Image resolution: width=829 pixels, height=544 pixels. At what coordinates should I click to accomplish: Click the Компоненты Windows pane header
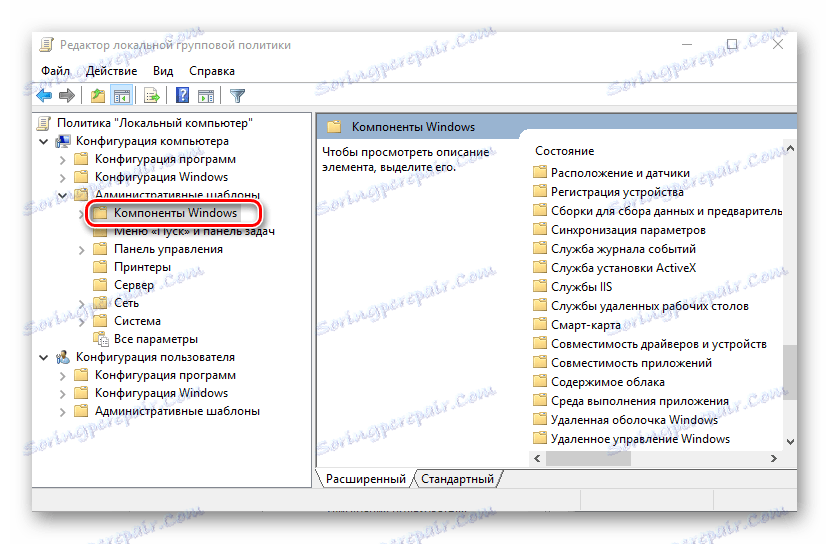413,127
